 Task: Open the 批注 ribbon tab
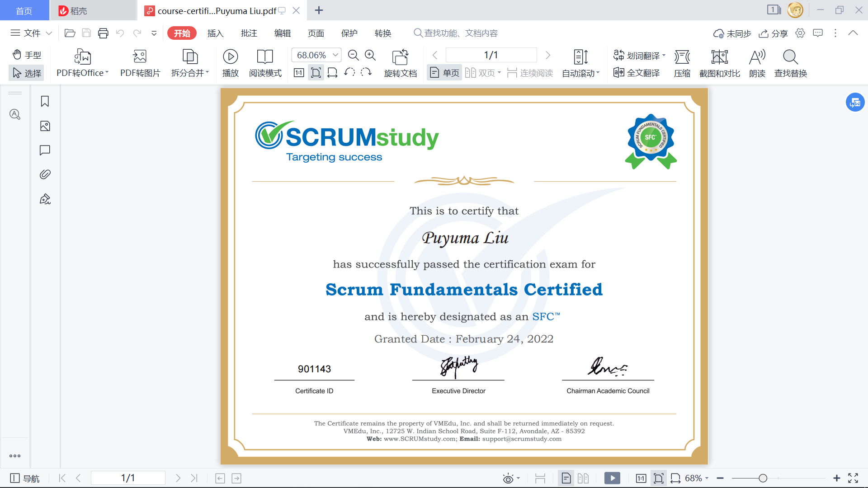tap(249, 33)
